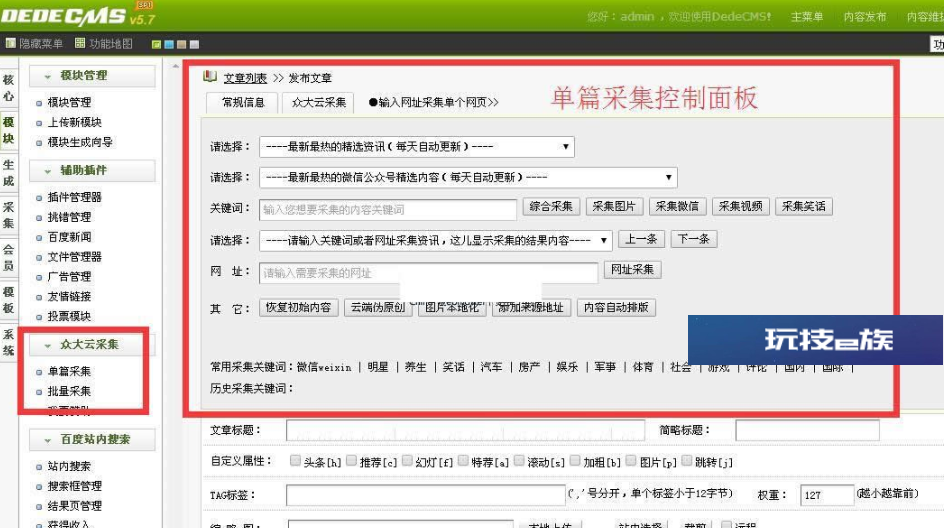
Task: Open the 核心 sidebar tab
Action: click(8, 88)
